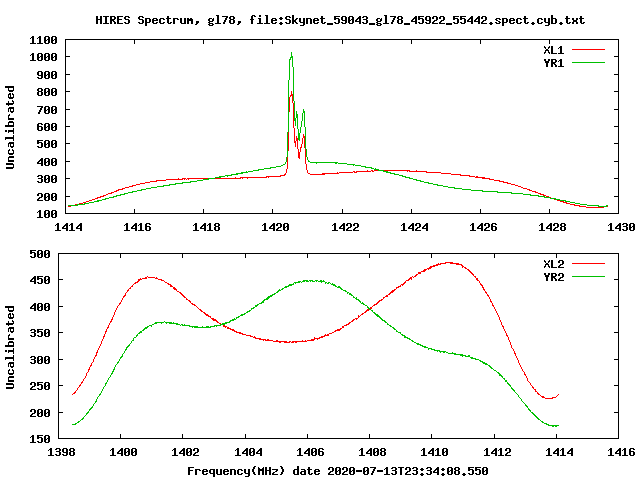640x480 pixels.
Task: Click the green YR2 peak near 1406 MHz
Action: [310, 281]
